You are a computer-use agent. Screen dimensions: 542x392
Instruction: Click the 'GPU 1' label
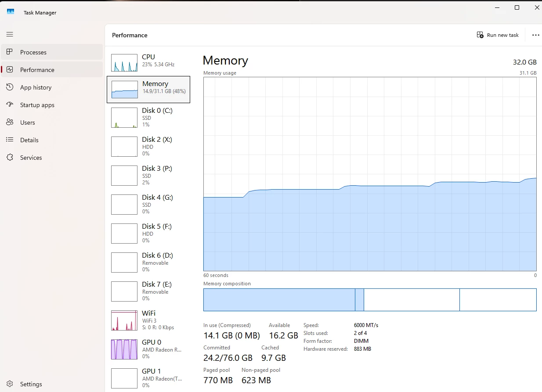[152, 371]
